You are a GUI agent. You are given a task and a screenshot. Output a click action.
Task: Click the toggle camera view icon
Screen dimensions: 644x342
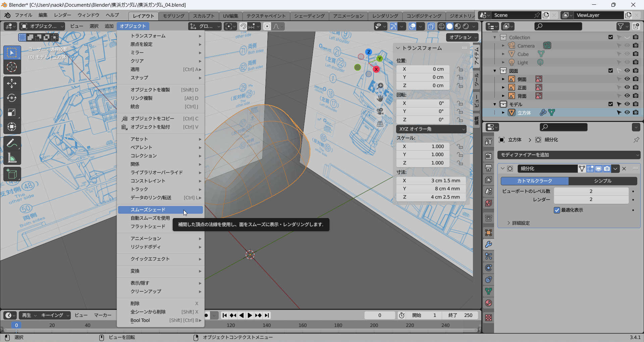[380, 111]
